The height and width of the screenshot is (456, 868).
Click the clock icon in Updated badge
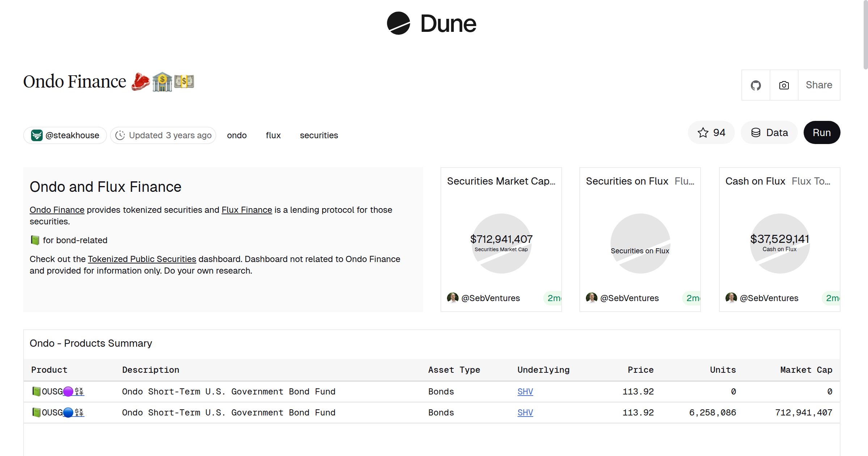point(120,135)
